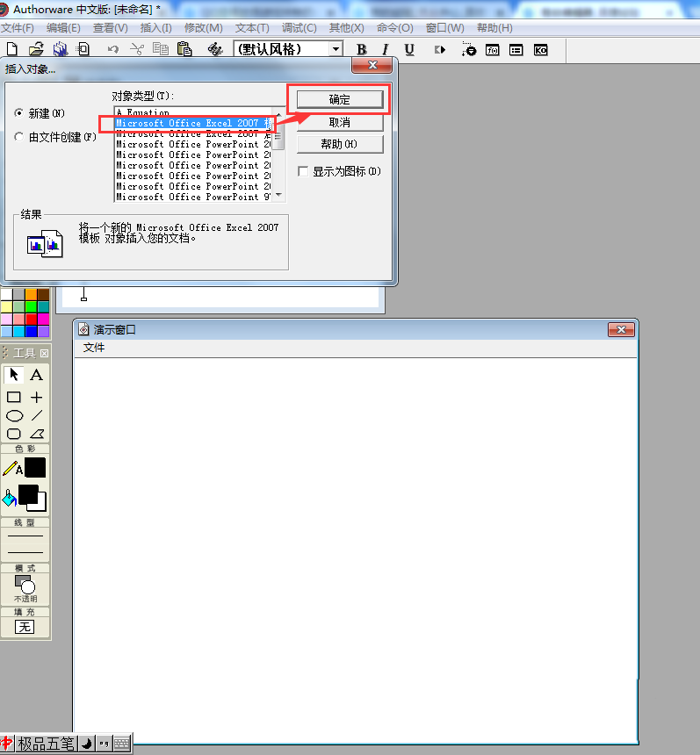Viewport: 700px width, 755px height.
Task: Open the Variables window icon
Action: (x=516, y=50)
